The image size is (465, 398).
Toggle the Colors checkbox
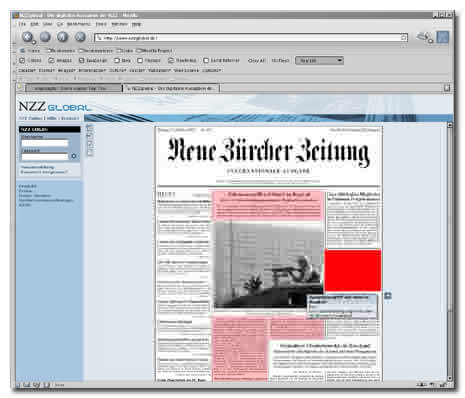[22, 60]
